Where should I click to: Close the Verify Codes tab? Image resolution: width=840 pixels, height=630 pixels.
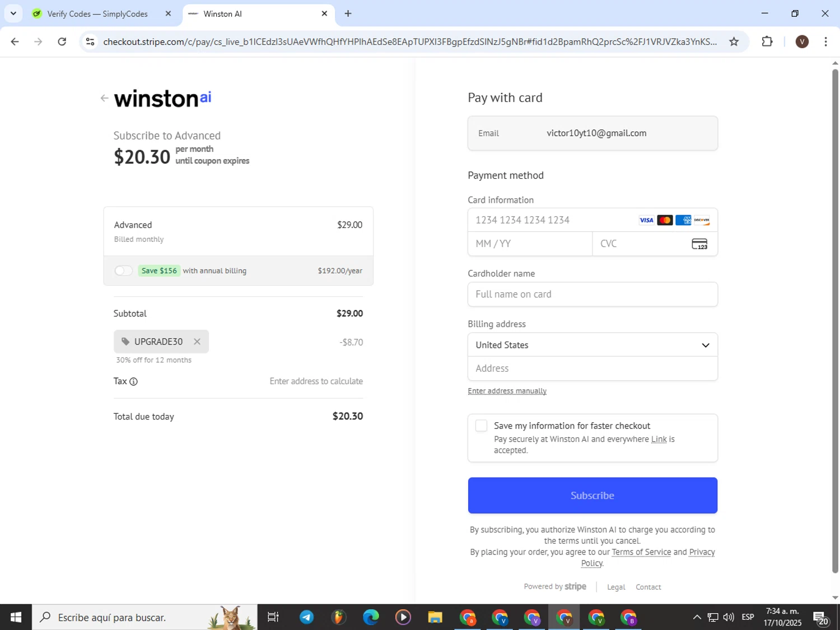pos(168,14)
